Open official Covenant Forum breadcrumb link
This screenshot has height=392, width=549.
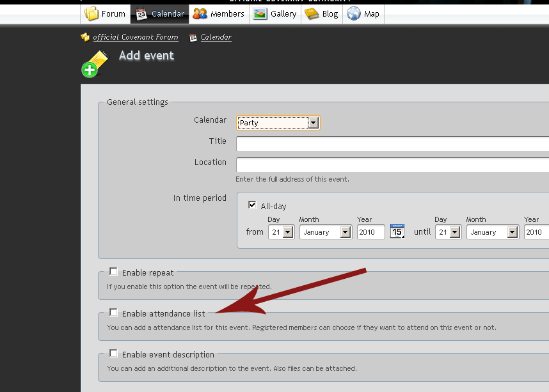tap(135, 38)
